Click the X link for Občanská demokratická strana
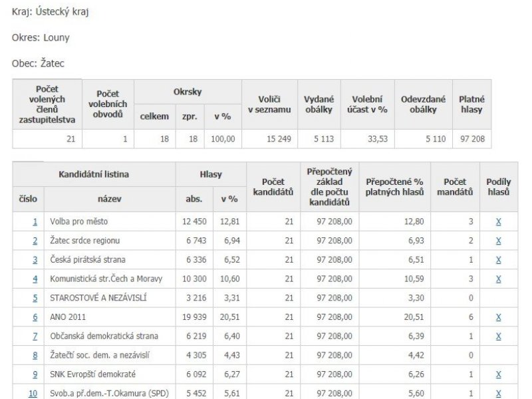Screen dimensions: 532x399 pos(498,336)
